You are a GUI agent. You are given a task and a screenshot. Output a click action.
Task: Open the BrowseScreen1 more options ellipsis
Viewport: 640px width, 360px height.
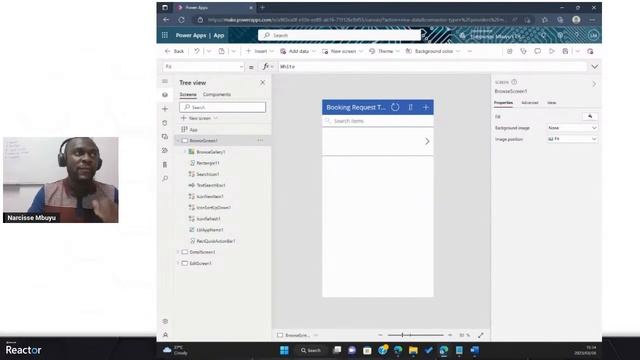click(260, 140)
